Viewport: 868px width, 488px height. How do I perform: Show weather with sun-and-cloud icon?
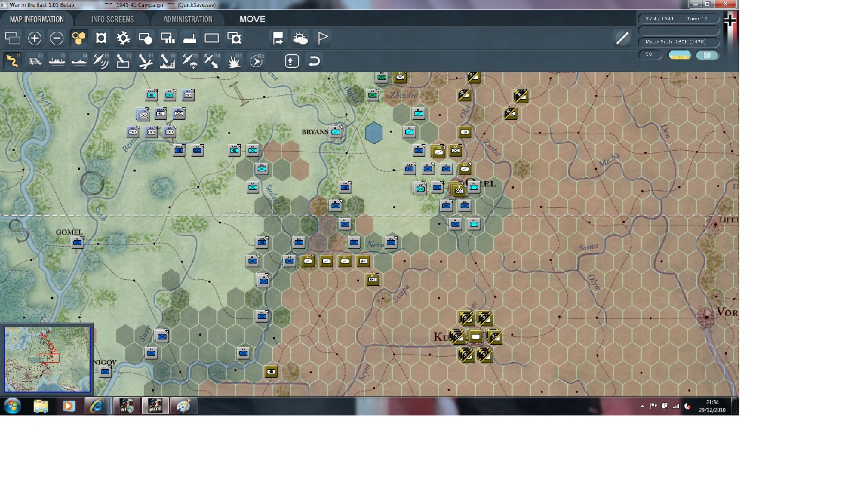pyautogui.click(x=300, y=38)
